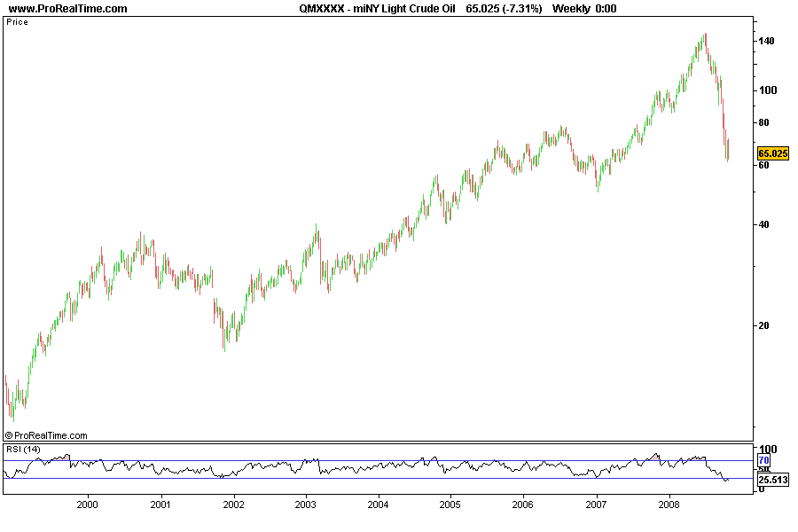Click the RSI (14) indicator label

point(23,449)
